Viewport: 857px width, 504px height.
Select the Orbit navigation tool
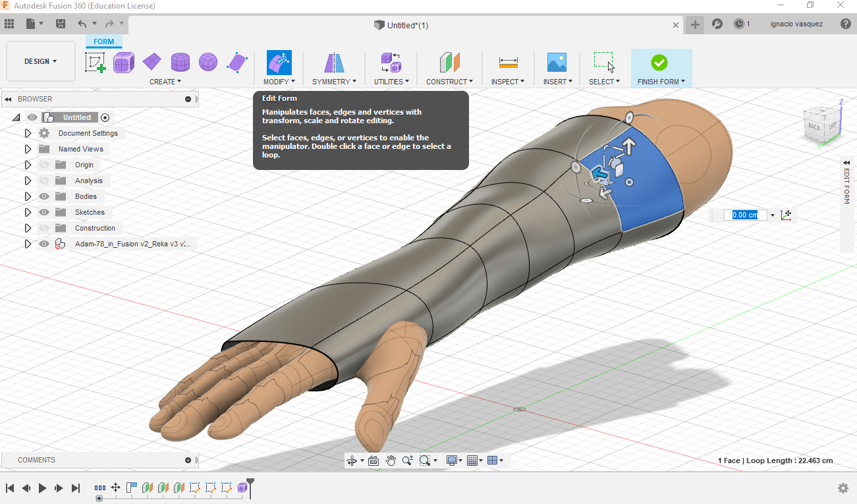pos(352,461)
